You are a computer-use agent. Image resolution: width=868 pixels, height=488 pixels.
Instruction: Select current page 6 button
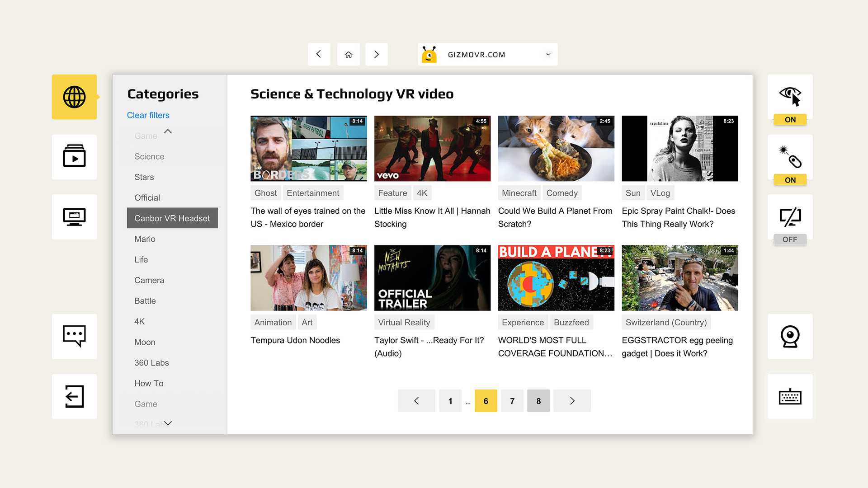click(486, 401)
